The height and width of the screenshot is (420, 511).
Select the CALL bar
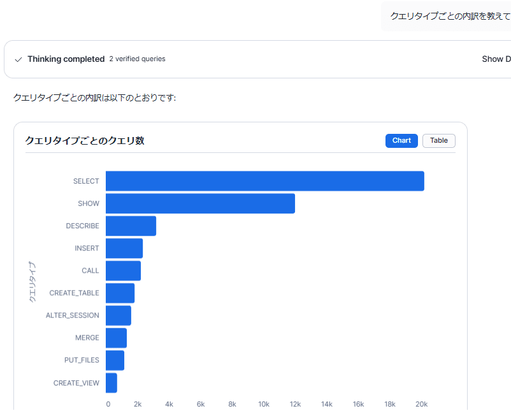123,271
